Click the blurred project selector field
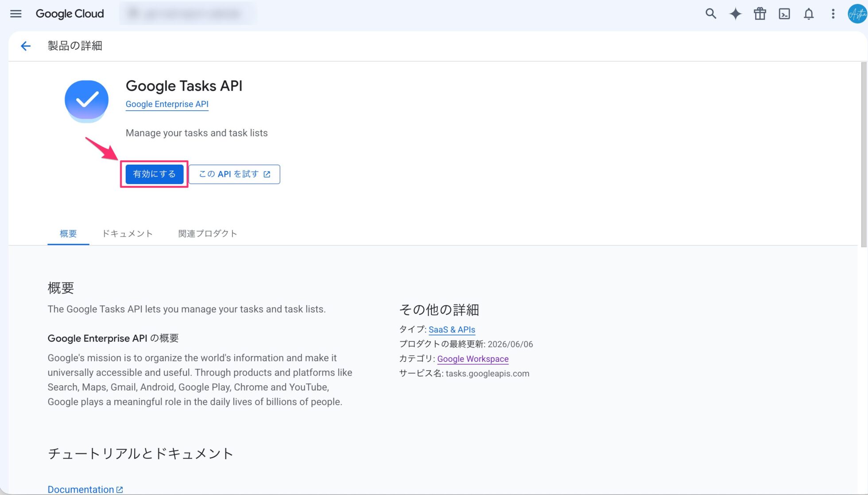868x495 pixels. [x=187, y=14]
